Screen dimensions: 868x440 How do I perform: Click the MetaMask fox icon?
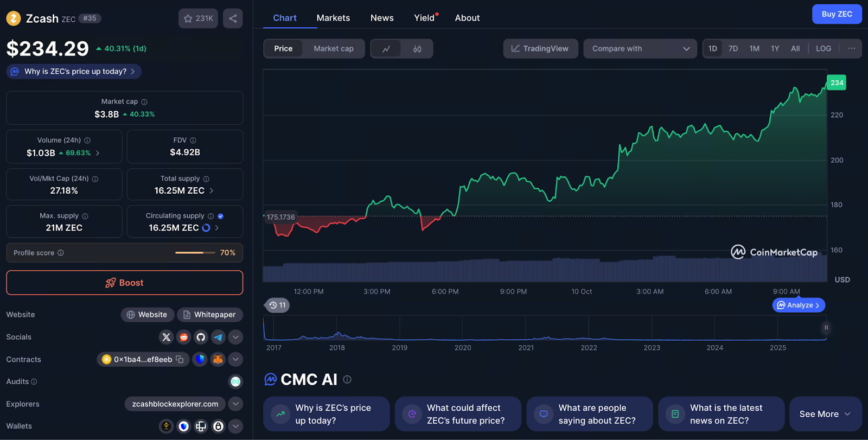pos(218,359)
